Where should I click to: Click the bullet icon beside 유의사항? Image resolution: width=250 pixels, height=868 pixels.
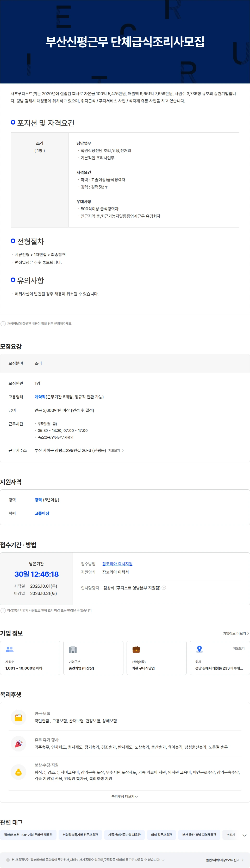tap(13, 280)
